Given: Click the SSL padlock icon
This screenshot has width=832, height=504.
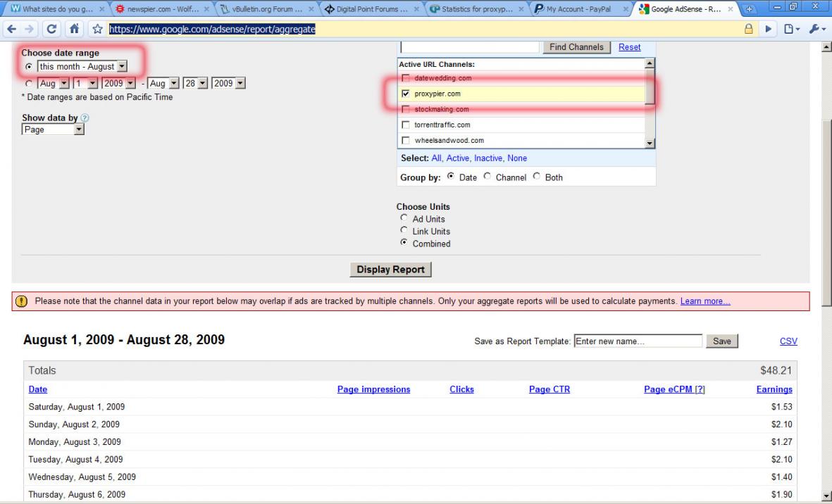Looking at the screenshot, I should 749,29.
